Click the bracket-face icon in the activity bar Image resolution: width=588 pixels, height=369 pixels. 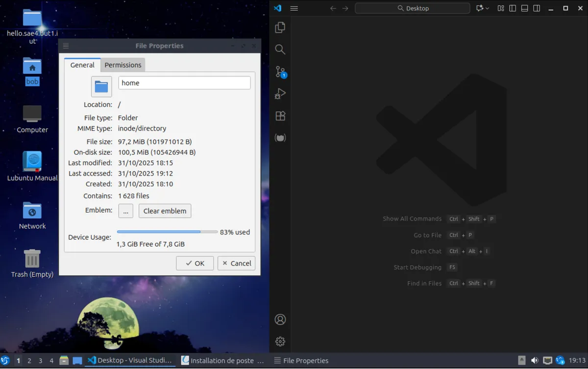(280, 138)
